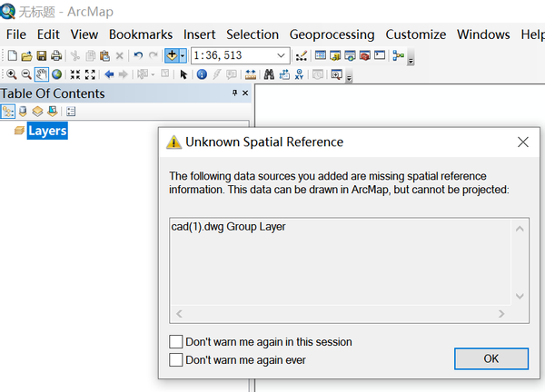The width and height of the screenshot is (545, 392).
Task: Open the ModelBuilder window icon
Action: point(398,56)
